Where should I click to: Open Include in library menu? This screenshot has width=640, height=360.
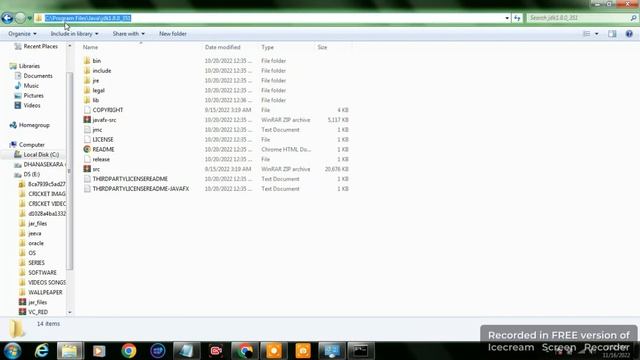pos(74,34)
